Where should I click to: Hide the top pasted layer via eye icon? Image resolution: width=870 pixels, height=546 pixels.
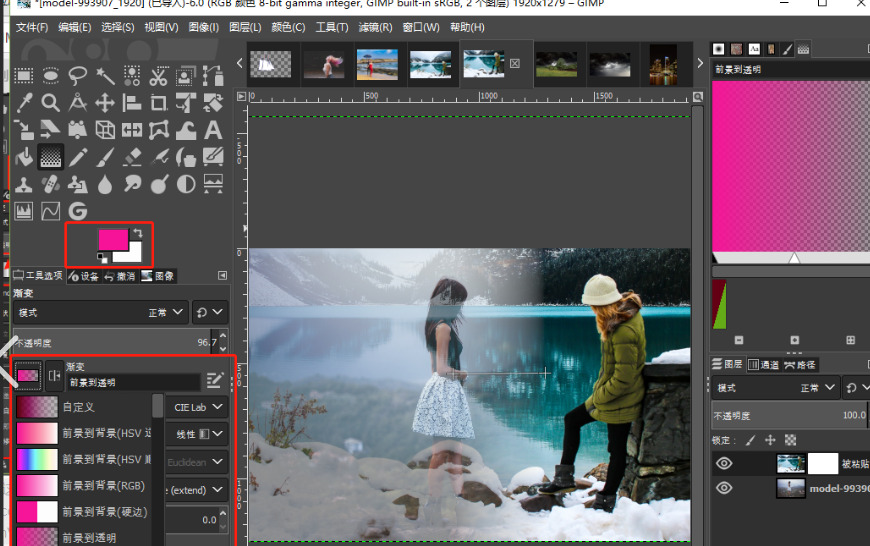(x=724, y=463)
